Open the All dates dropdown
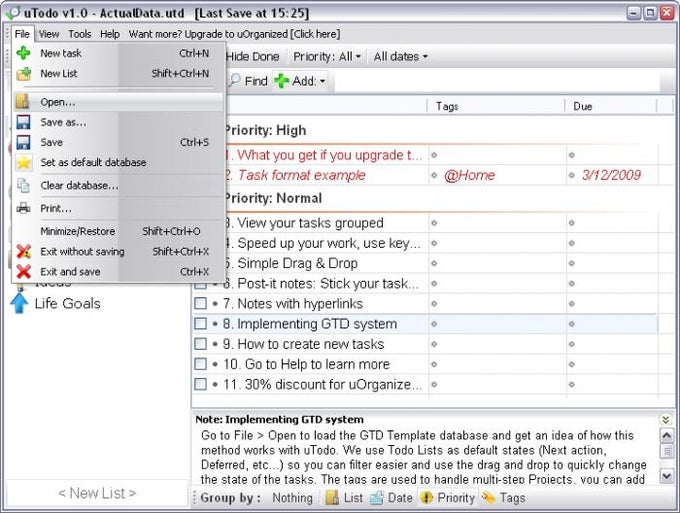Screen dimensions: 680x513 (x=400, y=56)
